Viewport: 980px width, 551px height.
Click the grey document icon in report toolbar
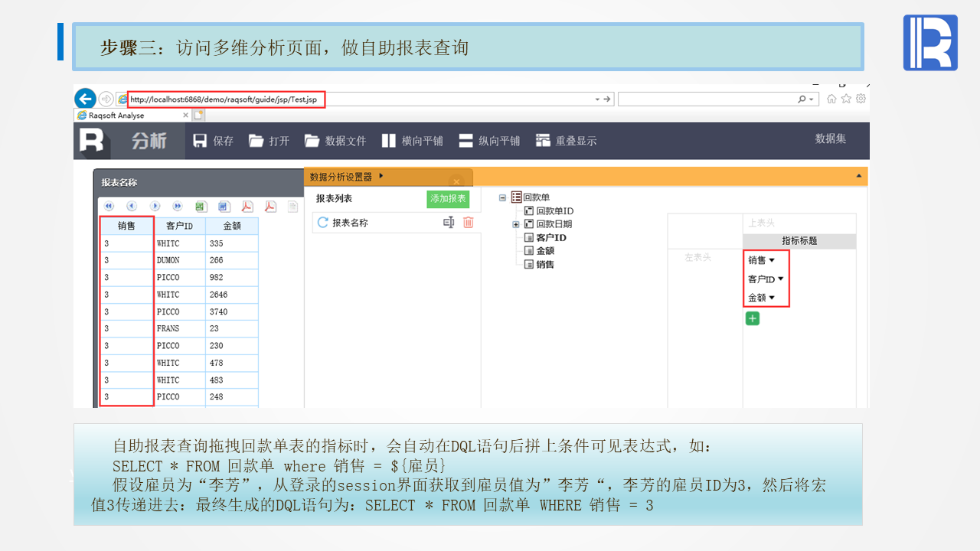coord(293,206)
